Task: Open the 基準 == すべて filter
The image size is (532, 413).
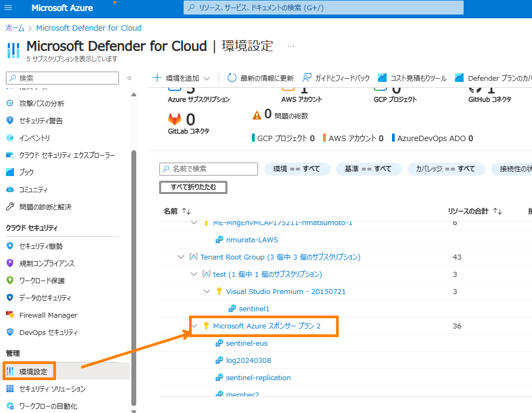Action: point(368,169)
